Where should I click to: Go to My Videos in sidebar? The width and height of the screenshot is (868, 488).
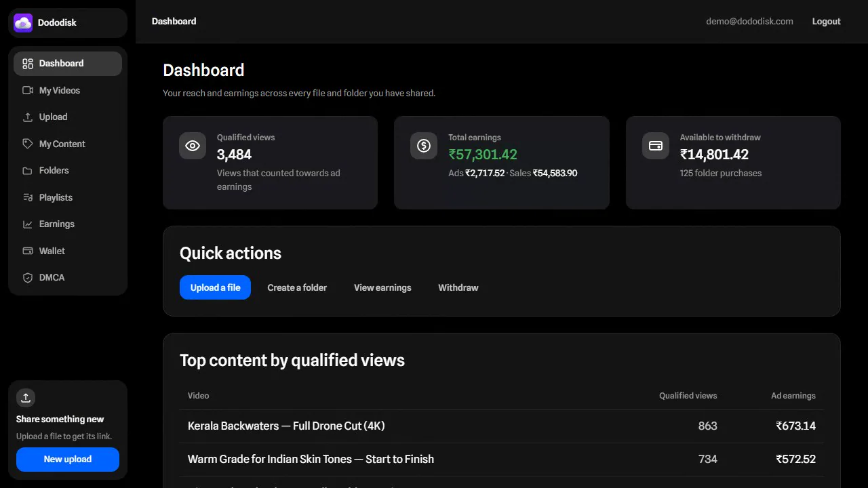68,90
